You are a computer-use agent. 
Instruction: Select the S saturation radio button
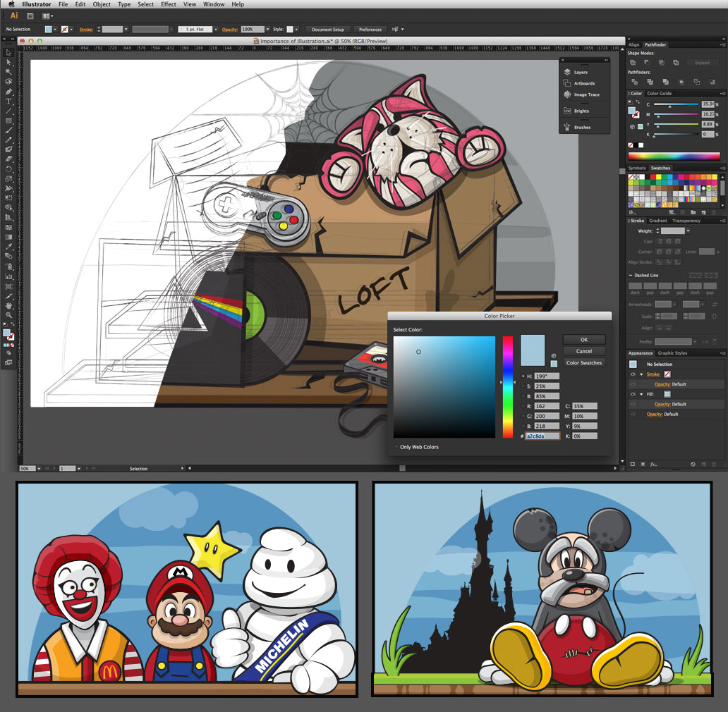tap(523, 386)
